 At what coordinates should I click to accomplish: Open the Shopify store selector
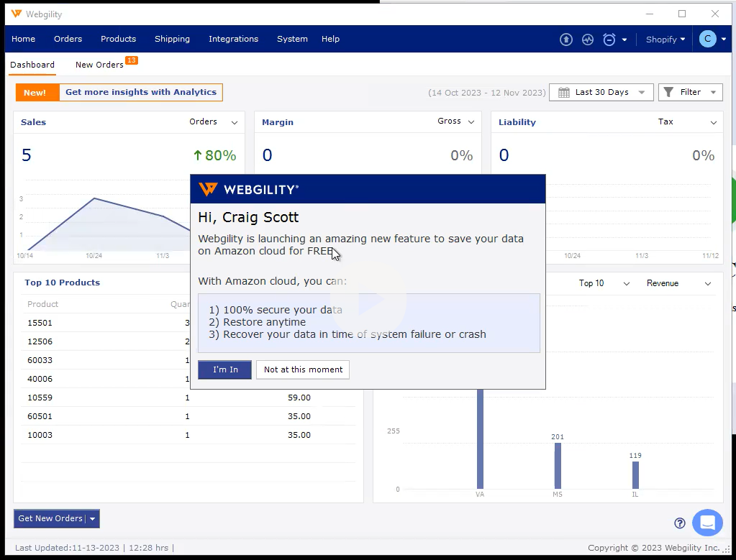[665, 40]
